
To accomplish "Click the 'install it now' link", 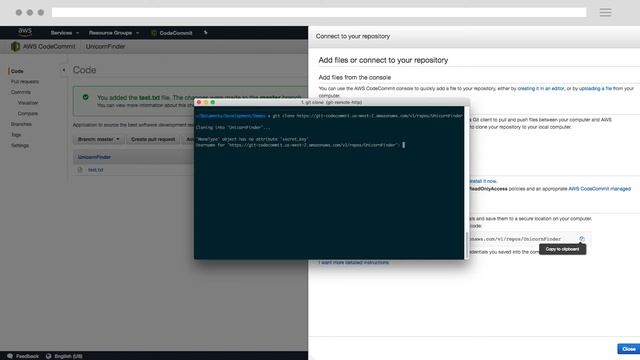I will [483, 181].
